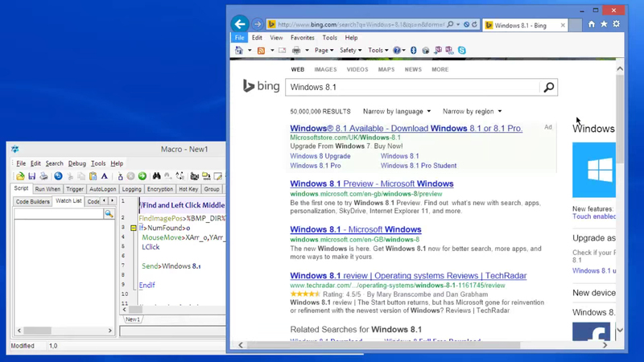The image size is (644, 362).
Task: Click the Copy icon in Macro toolbar
Action: [x=81, y=176]
